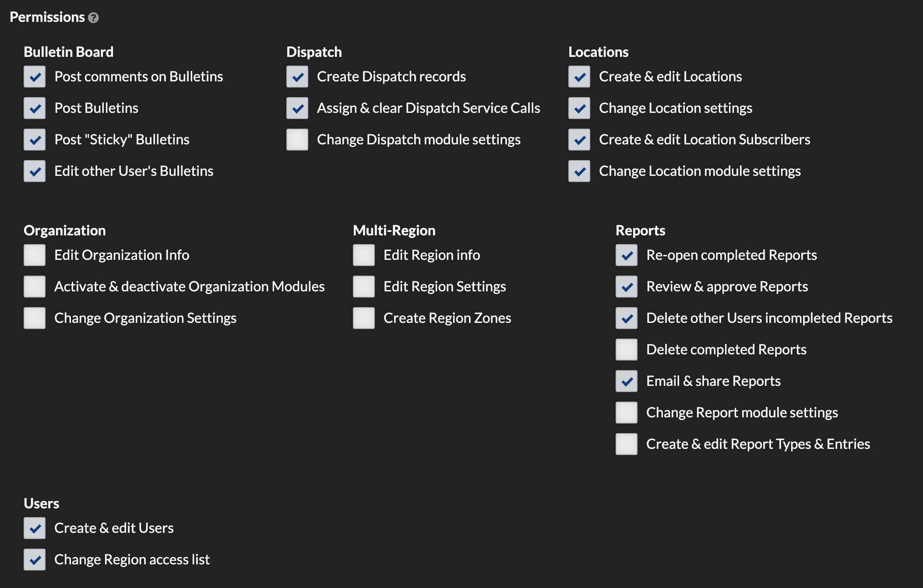
Task: Disable Assign & clear Dispatch Service Calls
Action: click(x=297, y=108)
